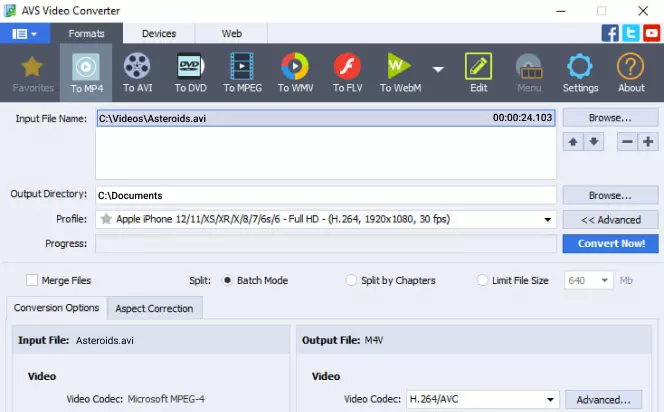Choose the To FLV format
Image resolution: width=664 pixels, height=412 pixels.
tap(347, 73)
